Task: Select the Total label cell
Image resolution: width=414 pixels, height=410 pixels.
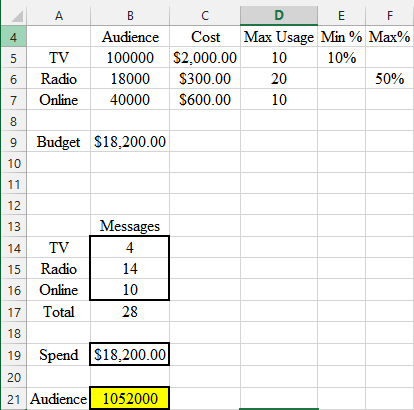Action: coord(59,312)
